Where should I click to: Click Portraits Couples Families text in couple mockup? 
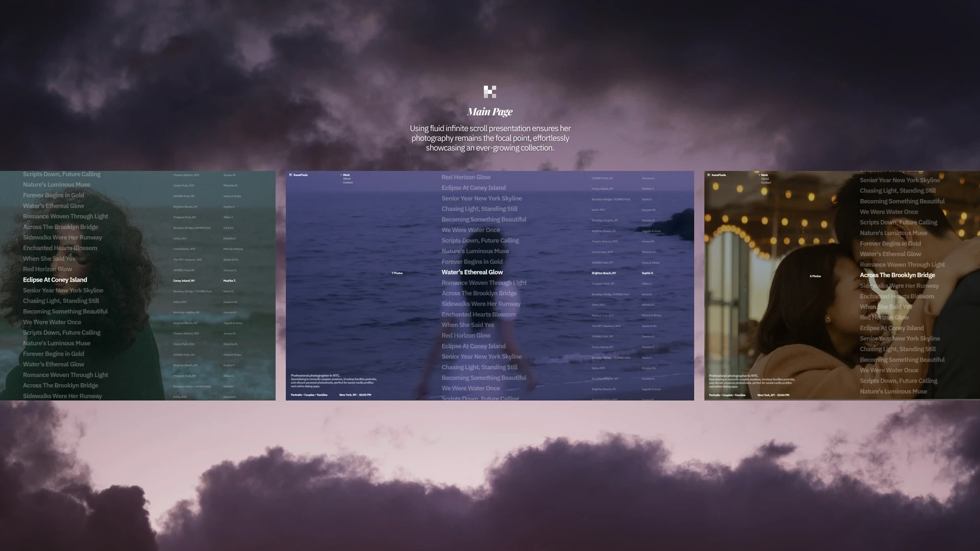coord(727,395)
